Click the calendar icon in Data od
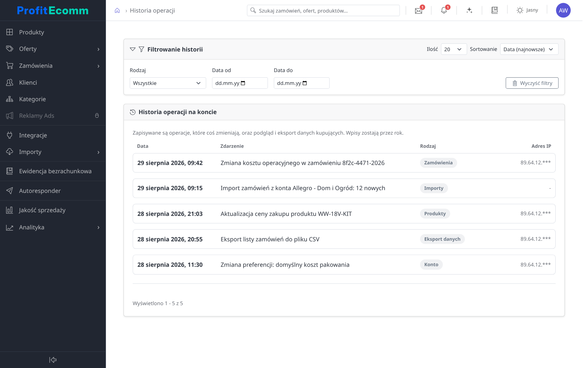The height and width of the screenshot is (368, 588). tap(243, 83)
